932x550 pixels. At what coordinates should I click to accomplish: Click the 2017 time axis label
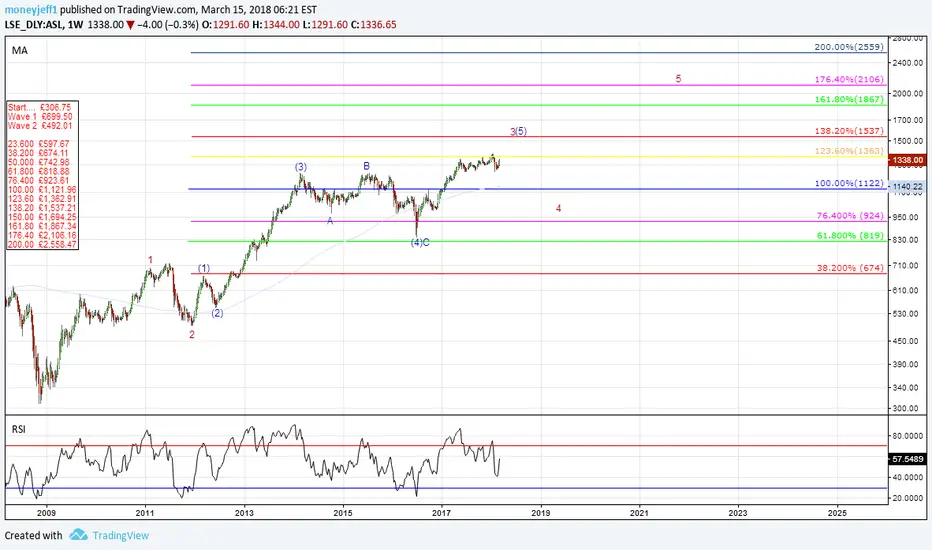pyautogui.click(x=441, y=513)
